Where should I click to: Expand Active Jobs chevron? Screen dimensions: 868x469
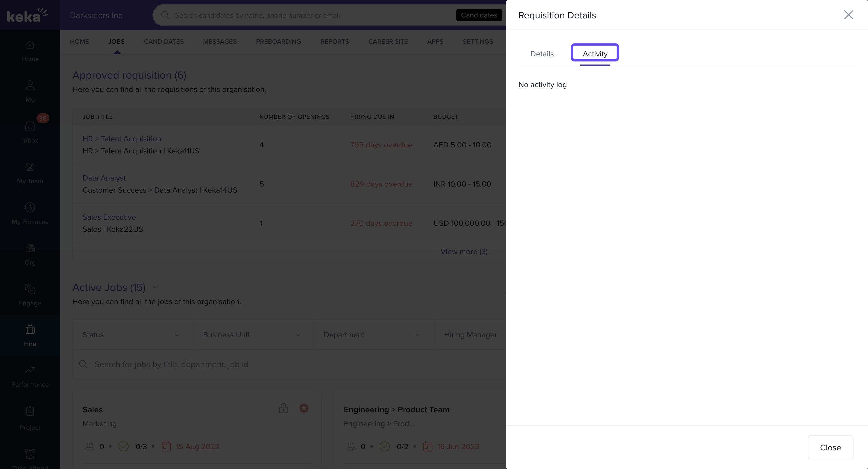tap(155, 287)
